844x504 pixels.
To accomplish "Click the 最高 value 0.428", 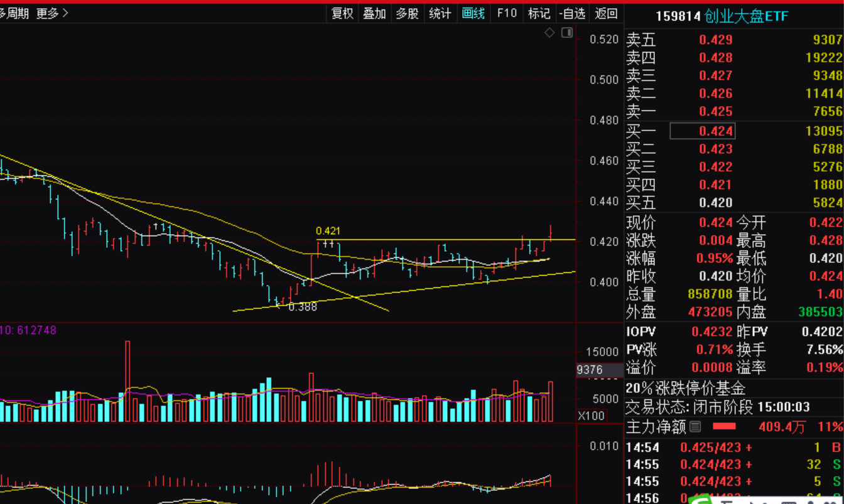I will pos(826,241).
